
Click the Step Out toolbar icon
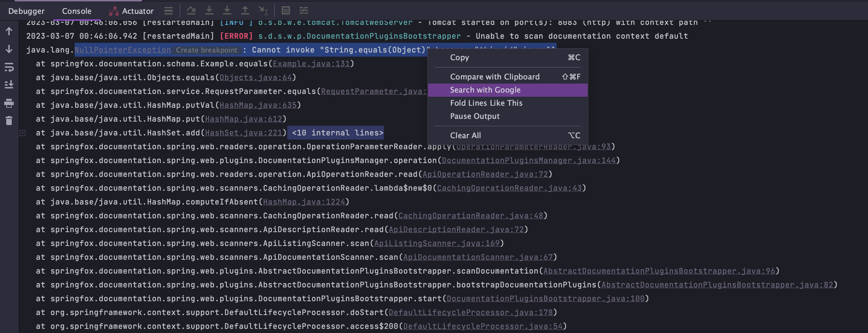point(245,11)
